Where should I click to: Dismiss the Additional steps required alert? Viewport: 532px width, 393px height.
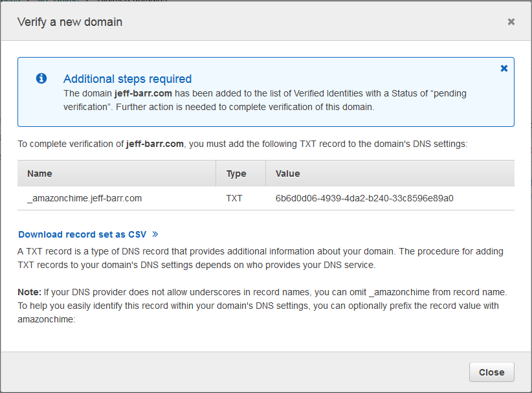pyautogui.click(x=504, y=69)
